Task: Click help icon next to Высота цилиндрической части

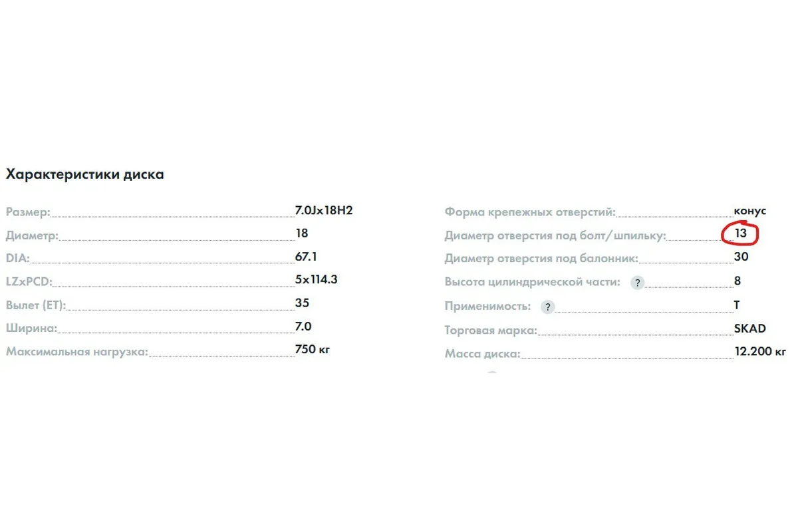Action: [x=637, y=283]
